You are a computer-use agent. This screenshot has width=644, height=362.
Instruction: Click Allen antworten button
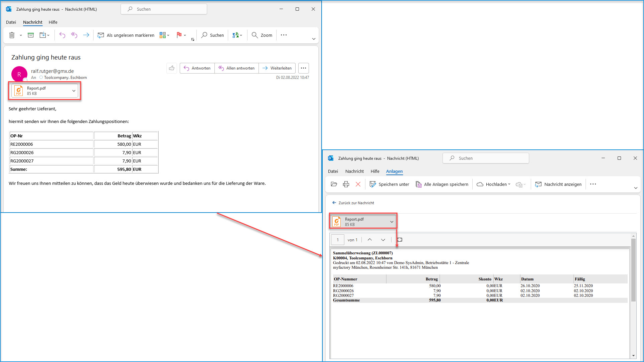pyautogui.click(x=237, y=68)
